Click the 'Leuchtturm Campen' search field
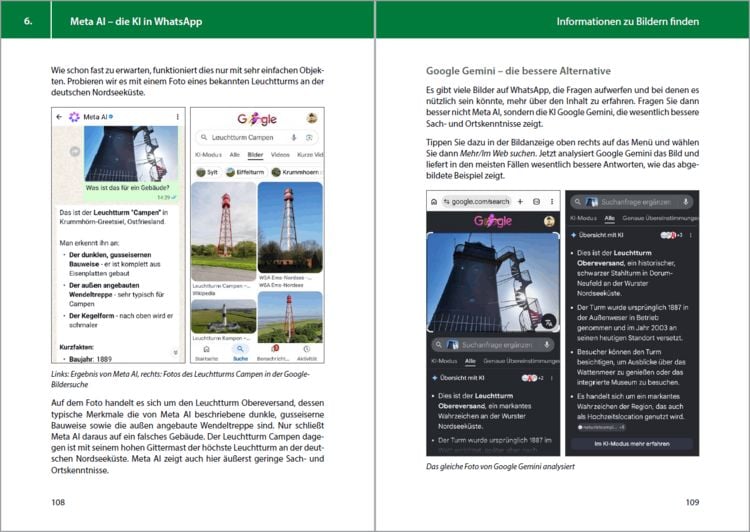This screenshot has height=532, width=750. pyautogui.click(x=257, y=137)
